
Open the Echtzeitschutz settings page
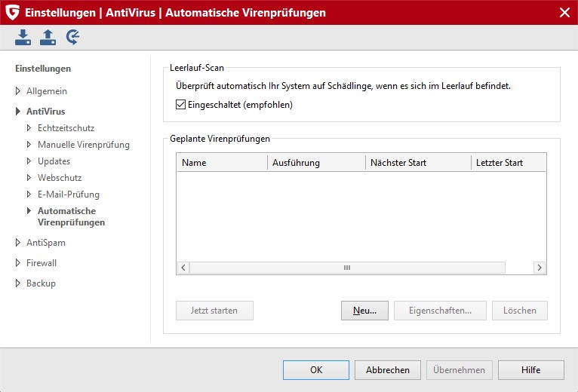66,128
